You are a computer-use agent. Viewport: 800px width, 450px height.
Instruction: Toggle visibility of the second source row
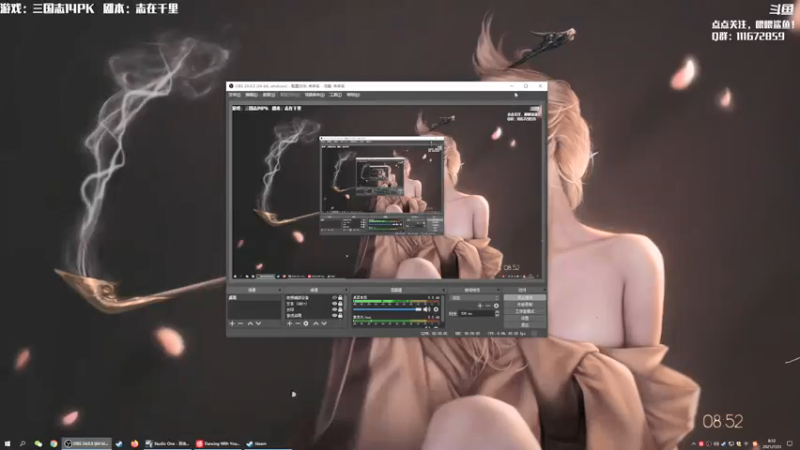click(335, 304)
